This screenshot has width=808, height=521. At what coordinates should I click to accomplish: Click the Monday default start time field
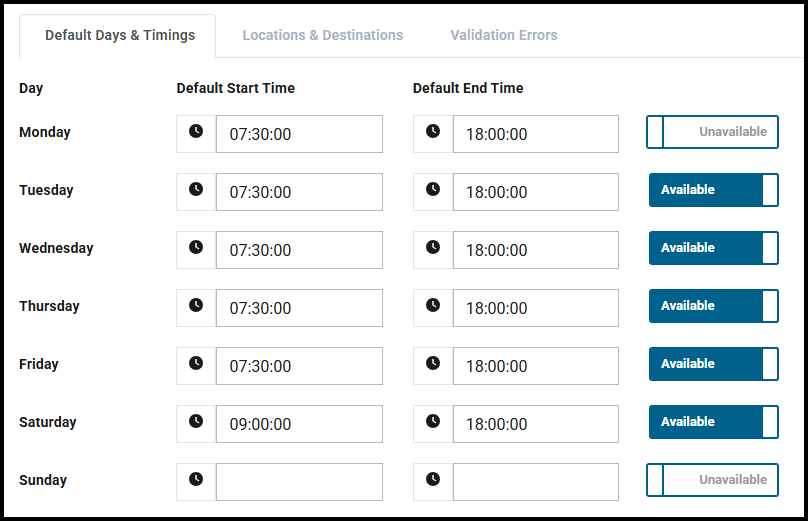tap(298, 134)
